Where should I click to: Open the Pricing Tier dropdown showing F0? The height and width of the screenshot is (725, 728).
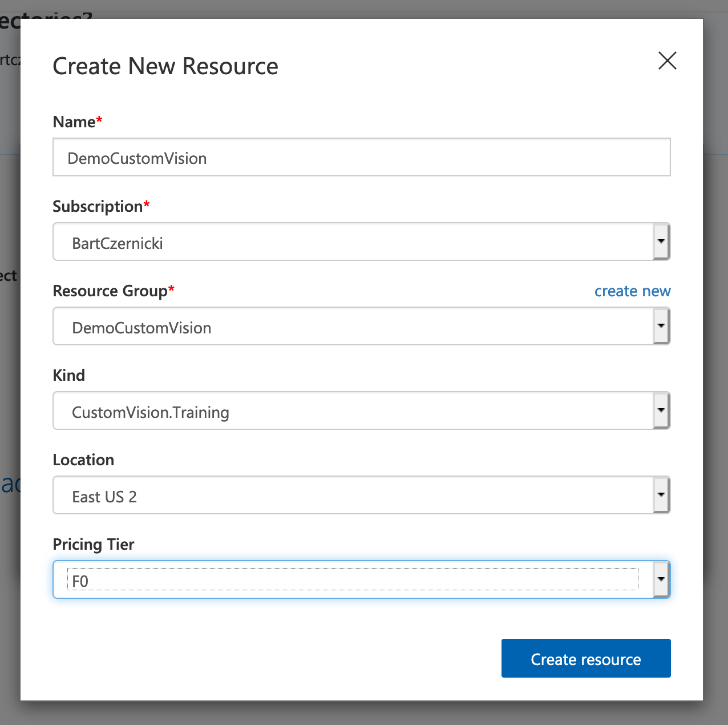(353, 580)
